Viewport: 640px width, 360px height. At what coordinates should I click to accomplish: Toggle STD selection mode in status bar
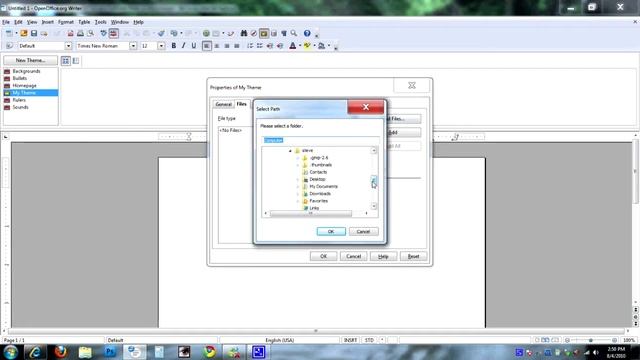click(369, 340)
